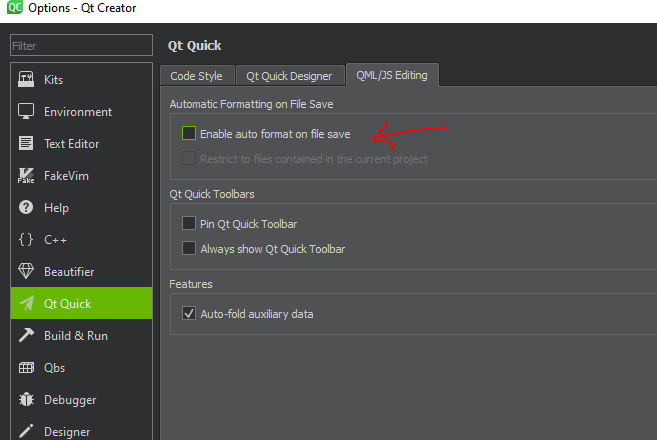This screenshot has height=440, width=657.
Task: Switch to the Code Style tab
Action: tap(196, 76)
